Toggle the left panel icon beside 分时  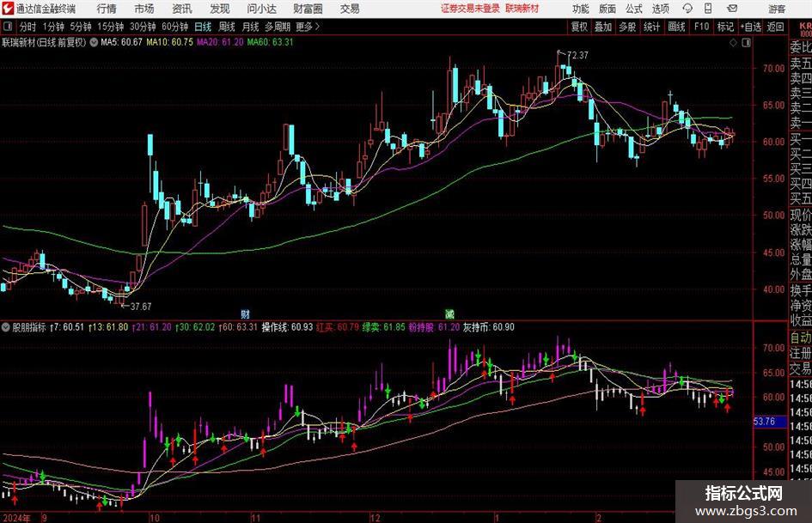pyautogui.click(x=8, y=27)
